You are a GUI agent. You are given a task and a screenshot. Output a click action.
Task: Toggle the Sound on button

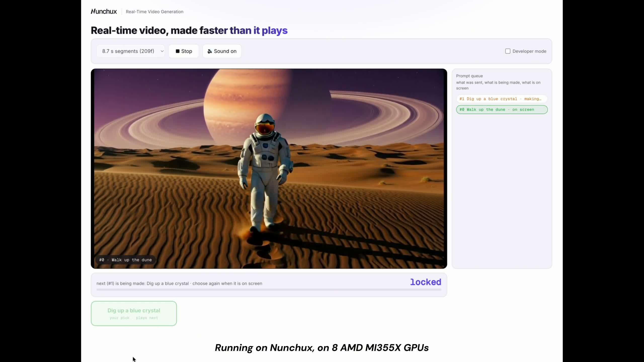[x=222, y=51]
